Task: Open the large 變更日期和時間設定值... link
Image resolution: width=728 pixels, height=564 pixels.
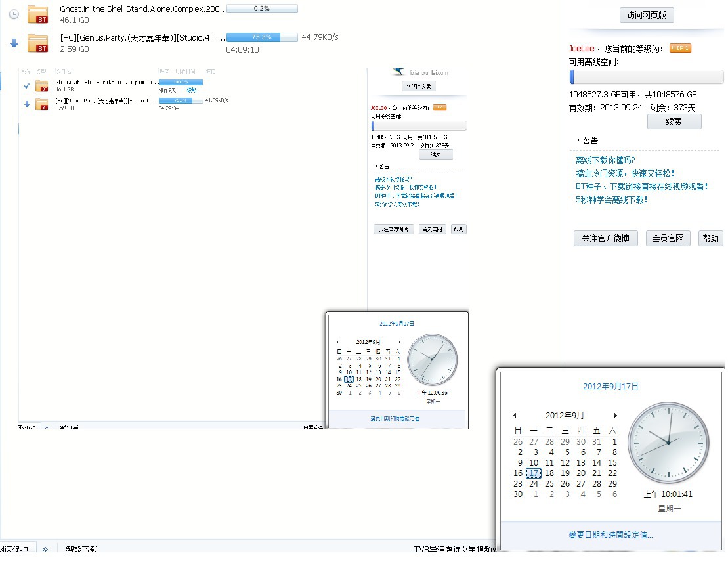Action: click(610, 534)
